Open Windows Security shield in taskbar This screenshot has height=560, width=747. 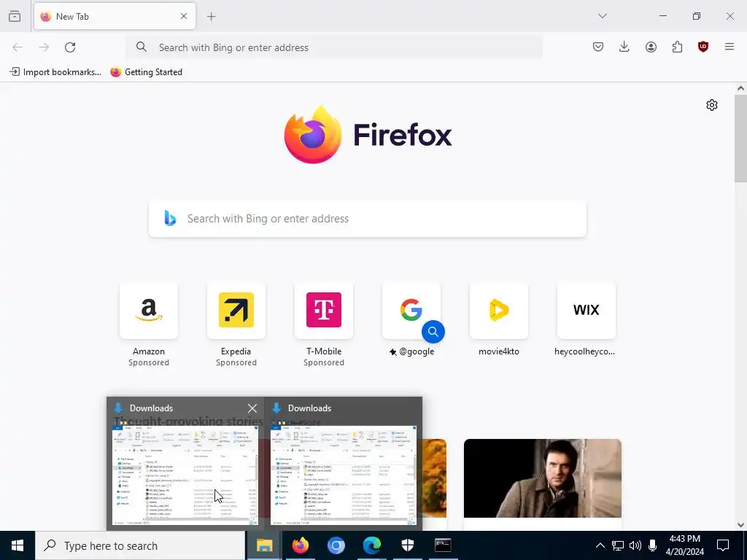(x=407, y=545)
